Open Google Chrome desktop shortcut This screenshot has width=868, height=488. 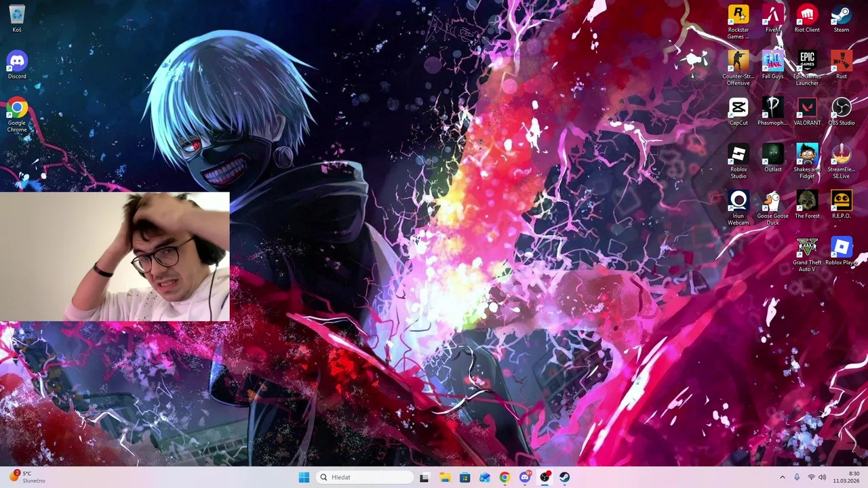pyautogui.click(x=17, y=115)
